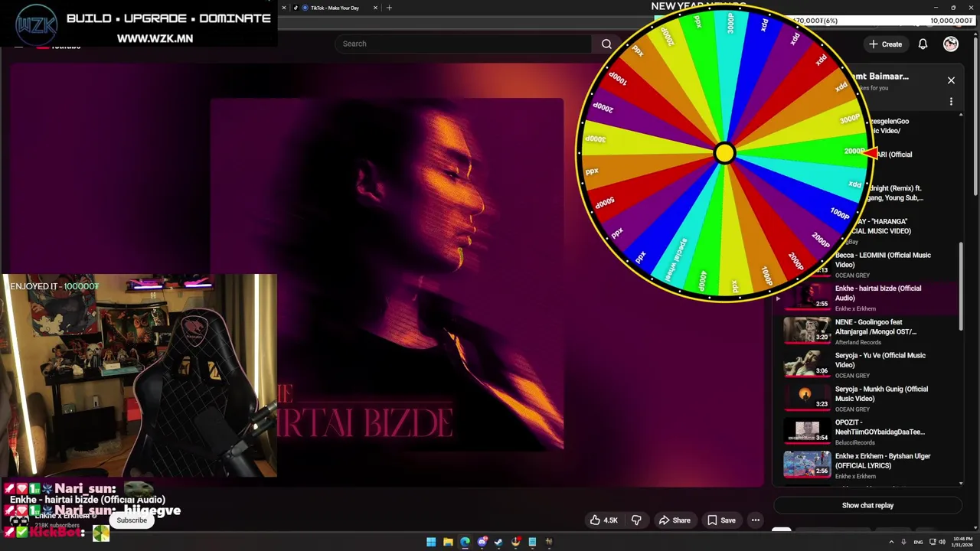Click the microphone tray icon
980x551 pixels.
[x=903, y=542]
